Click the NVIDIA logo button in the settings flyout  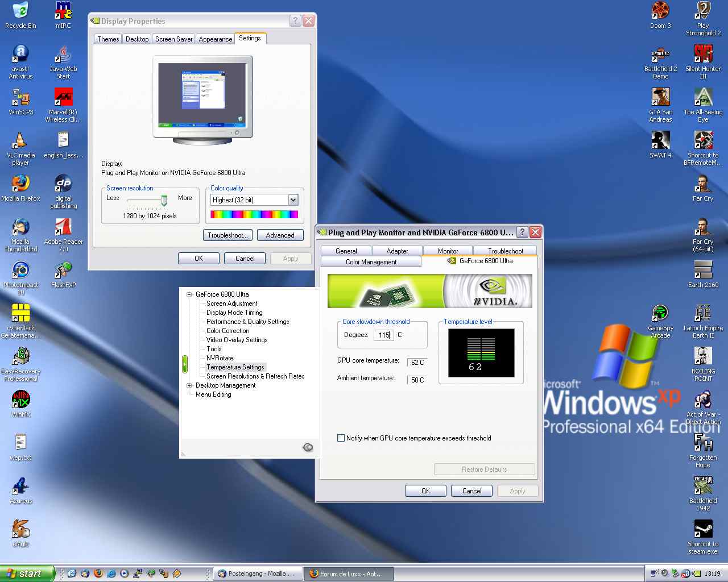click(308, 447)
